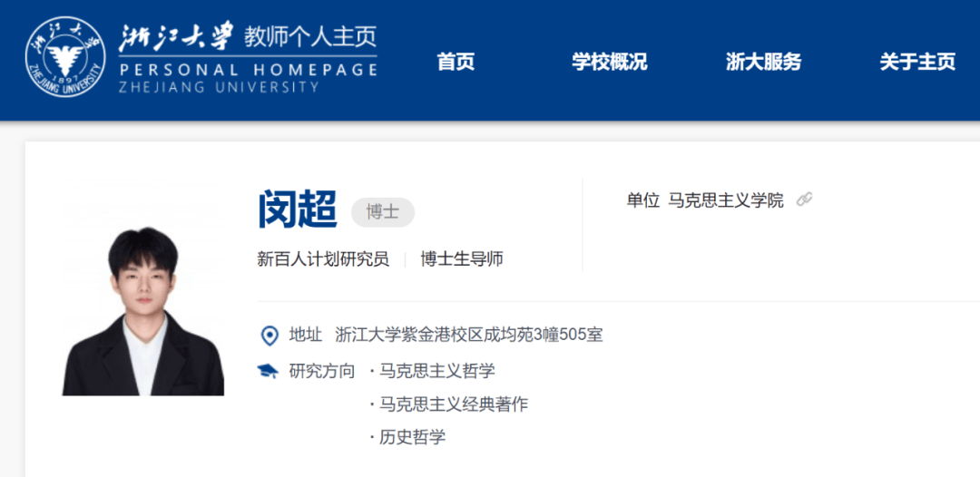980x477 pixels.
Task: Go to the 关于主页 navigation item
Action: 917,63
